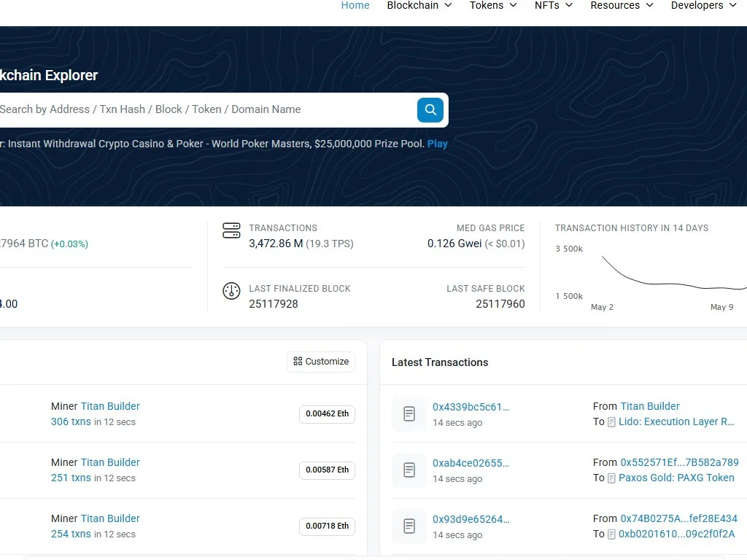Click the blue search magnifier button

click(430, 110)
